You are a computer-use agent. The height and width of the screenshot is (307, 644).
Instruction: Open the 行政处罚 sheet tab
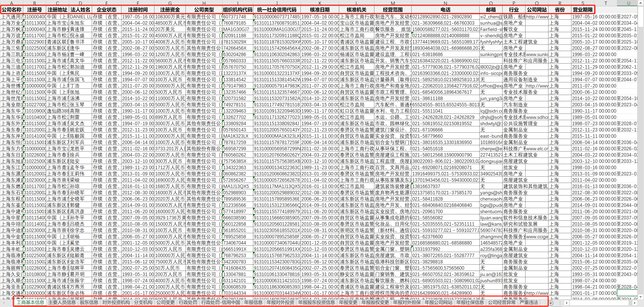pyautogui.click(x=188, y=302)
